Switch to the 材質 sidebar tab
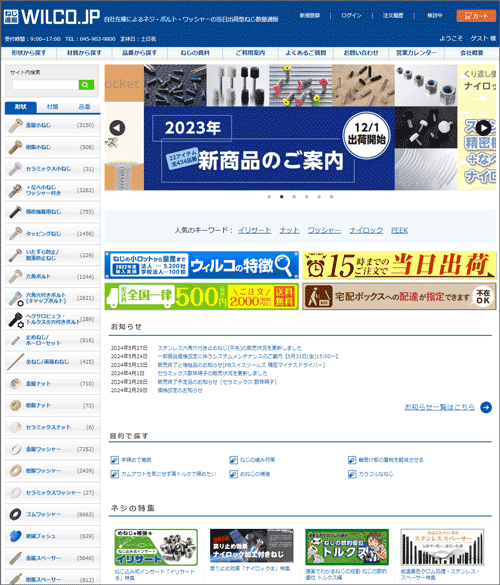This screenshot has height=585, width=500. click(x=53, y=107)
